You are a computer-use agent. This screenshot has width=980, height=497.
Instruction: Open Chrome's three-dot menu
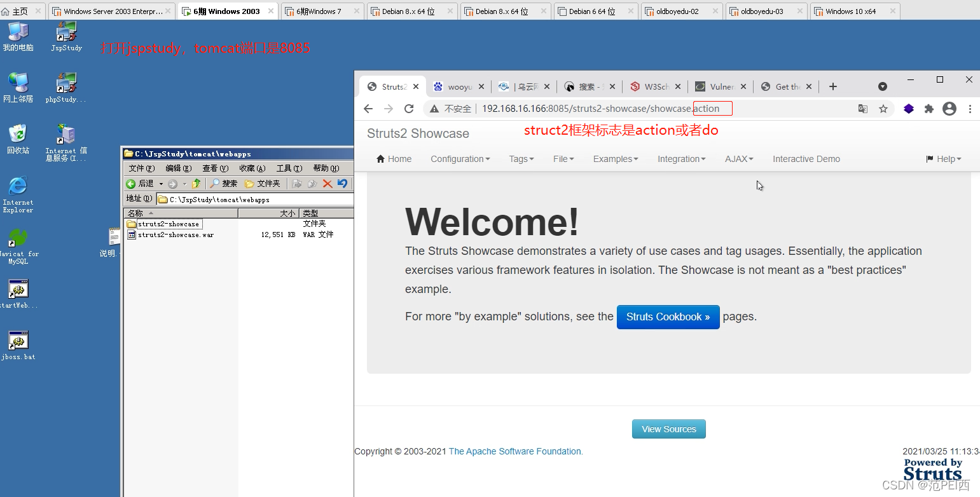970,109
